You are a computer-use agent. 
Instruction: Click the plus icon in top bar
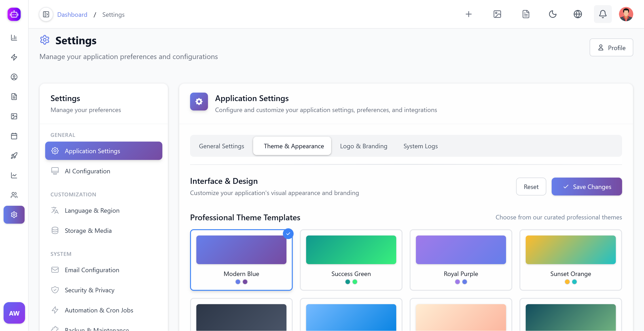(x=468, y=14)
